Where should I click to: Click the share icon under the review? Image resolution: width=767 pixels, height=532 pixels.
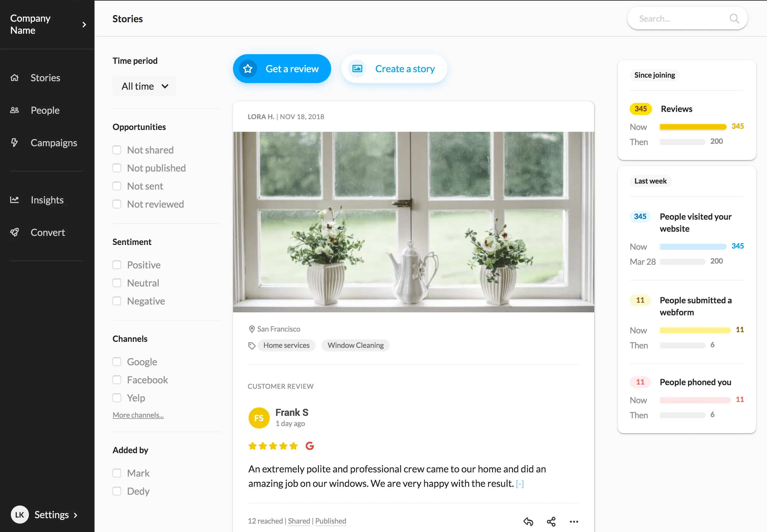551,521
